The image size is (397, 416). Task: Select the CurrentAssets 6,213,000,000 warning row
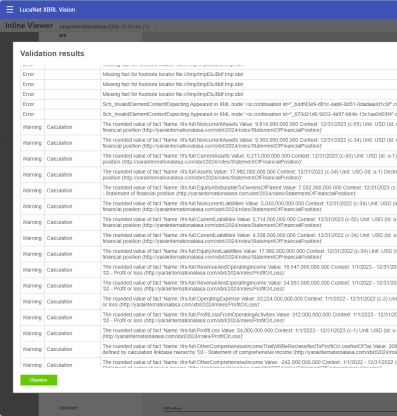pyautogui.click(x=209, y=159)
